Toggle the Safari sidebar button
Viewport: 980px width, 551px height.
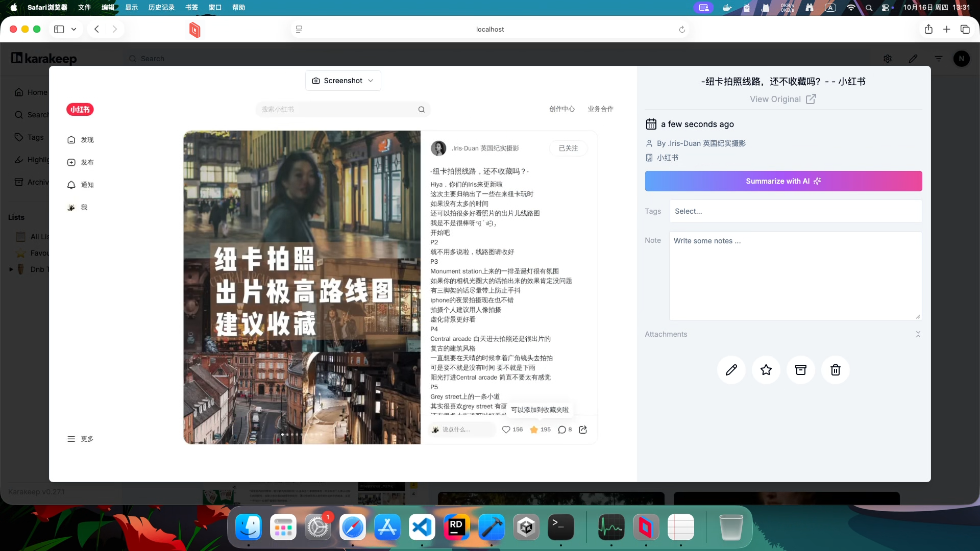(59, 30)
